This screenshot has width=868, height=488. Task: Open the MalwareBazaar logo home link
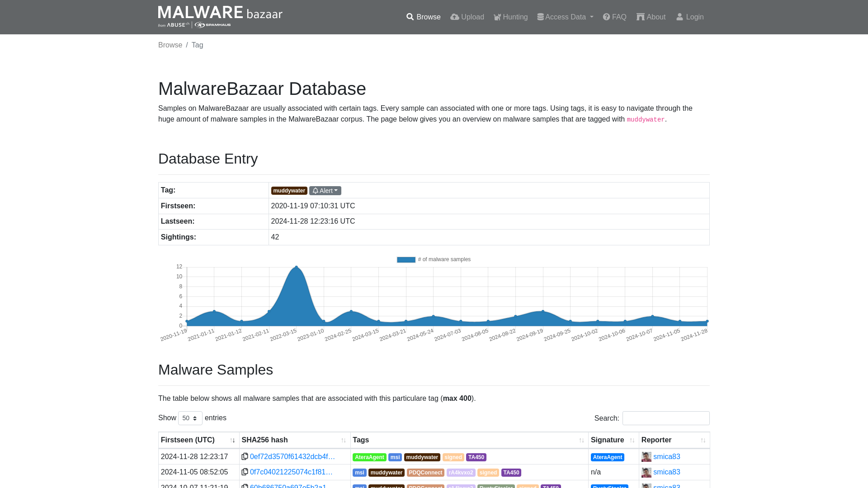click(220, 17)
